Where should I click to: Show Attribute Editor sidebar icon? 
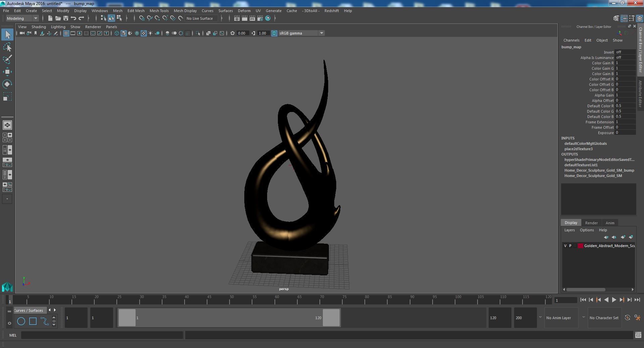pos(624,18)
